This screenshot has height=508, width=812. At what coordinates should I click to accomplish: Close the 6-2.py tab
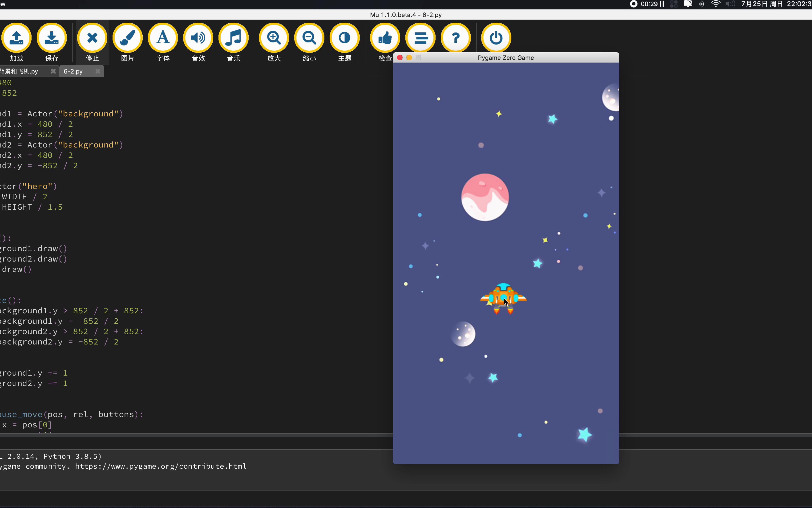tap(98, 71)
